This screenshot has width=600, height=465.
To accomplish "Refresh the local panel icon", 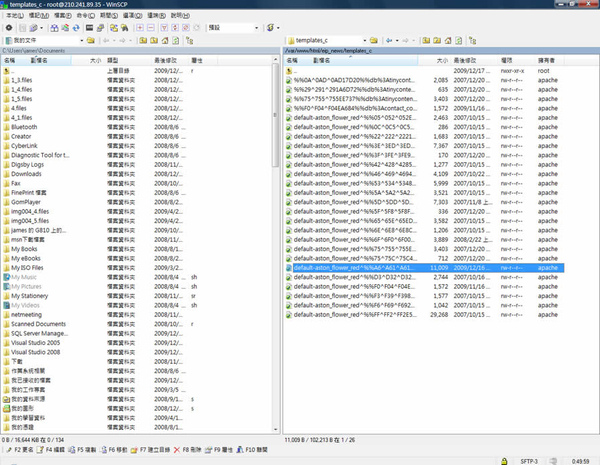I will click(x=175, y=40).
